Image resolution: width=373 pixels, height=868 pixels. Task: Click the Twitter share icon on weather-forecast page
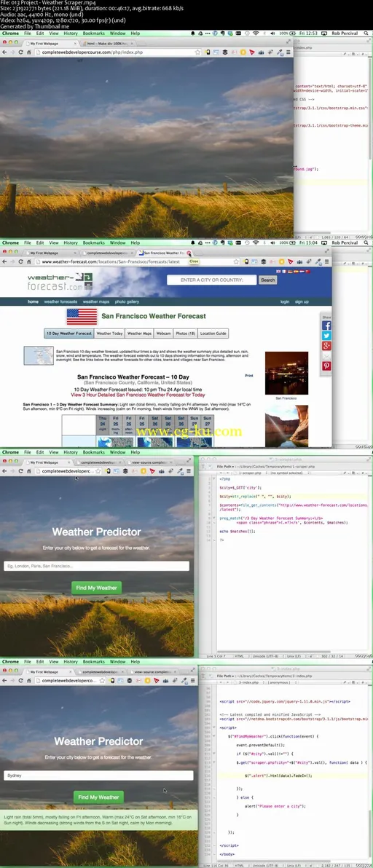click(x=326, y=336)
